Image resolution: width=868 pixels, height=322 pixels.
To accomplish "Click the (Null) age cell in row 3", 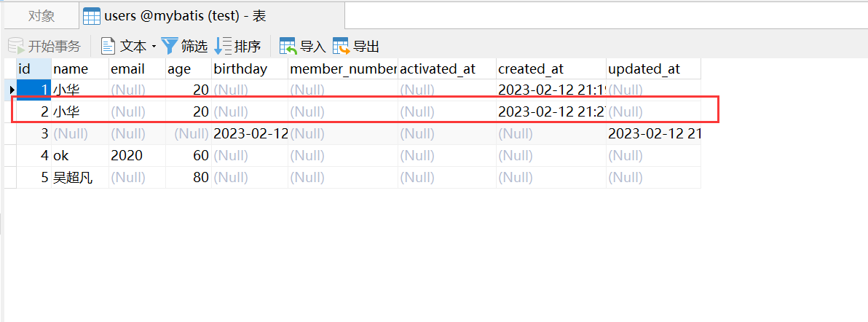I will tap(188, 133).
